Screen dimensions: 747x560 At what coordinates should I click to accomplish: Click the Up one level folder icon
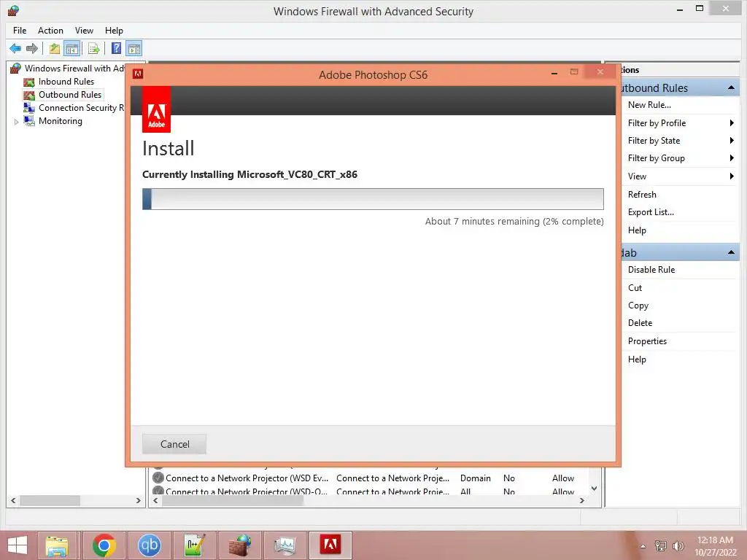click(x=55, y=49)
